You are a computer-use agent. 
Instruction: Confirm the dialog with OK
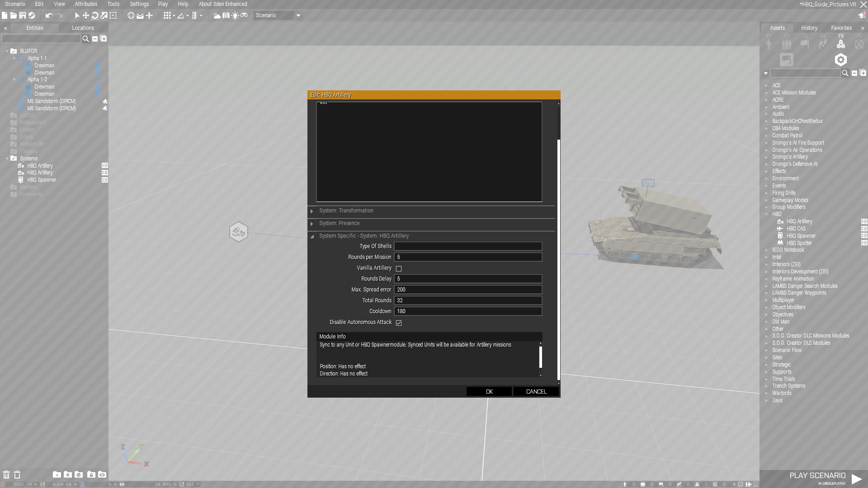coord(489,392)
